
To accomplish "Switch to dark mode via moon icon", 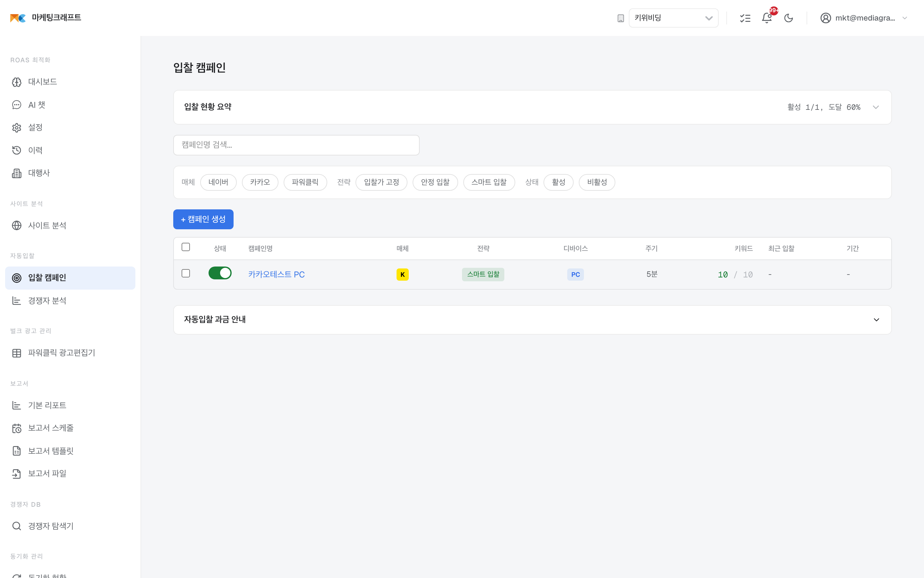I will (x=789, y=18).
